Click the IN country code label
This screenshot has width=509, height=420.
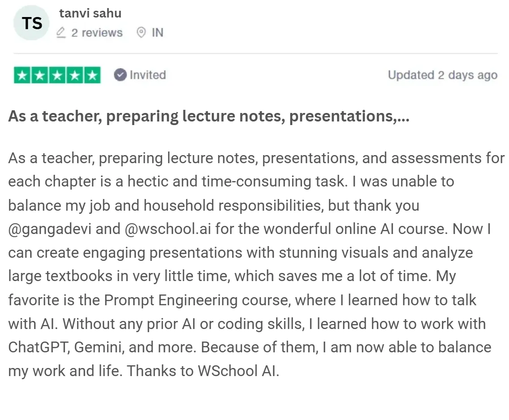(x=157, y=32)
